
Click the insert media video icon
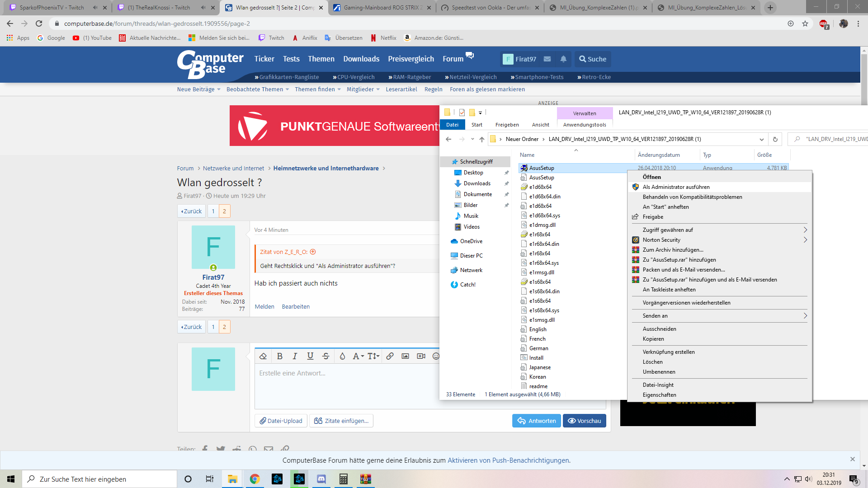[x=421, y=356]
